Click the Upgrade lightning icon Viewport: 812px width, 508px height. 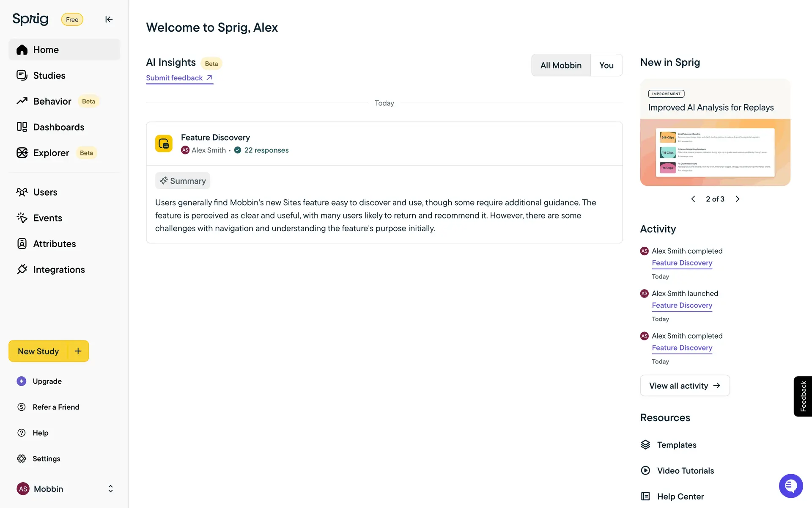(x=22, y=381)
